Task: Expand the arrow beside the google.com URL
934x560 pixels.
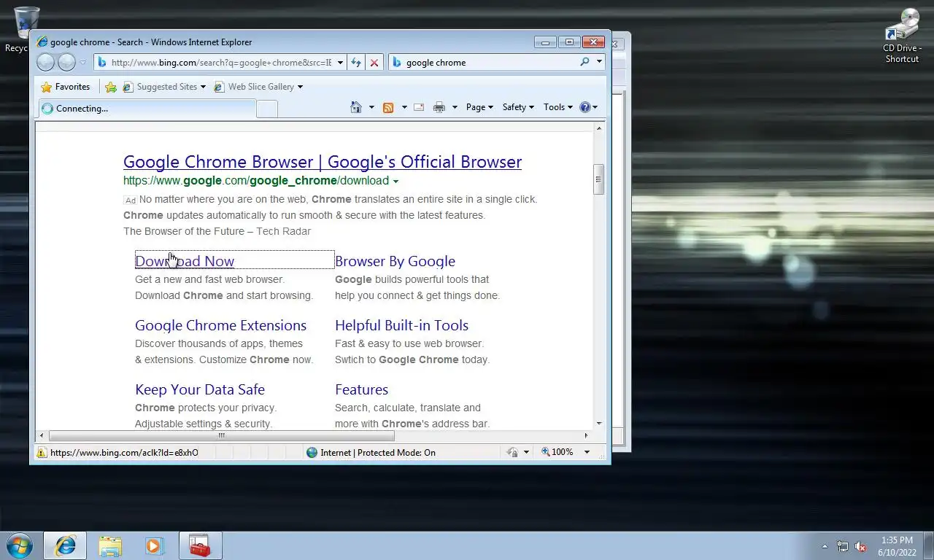Action: (395, 181)
